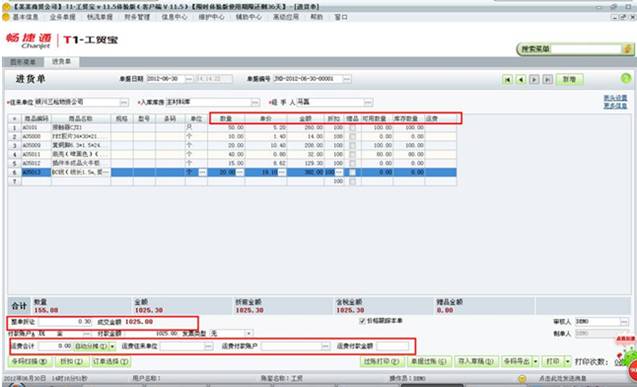Switch to the tab left of 进货单
Viewport: 637px width, 387px height.
23,62
